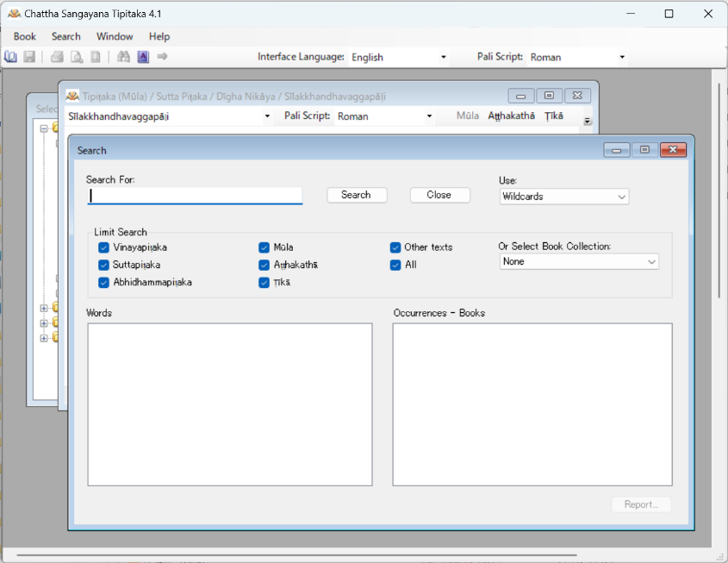This screenshot has width=728, height=563.
Task: Focus the Search For text field
Action: pyautogui.click(x=195, y=196)
